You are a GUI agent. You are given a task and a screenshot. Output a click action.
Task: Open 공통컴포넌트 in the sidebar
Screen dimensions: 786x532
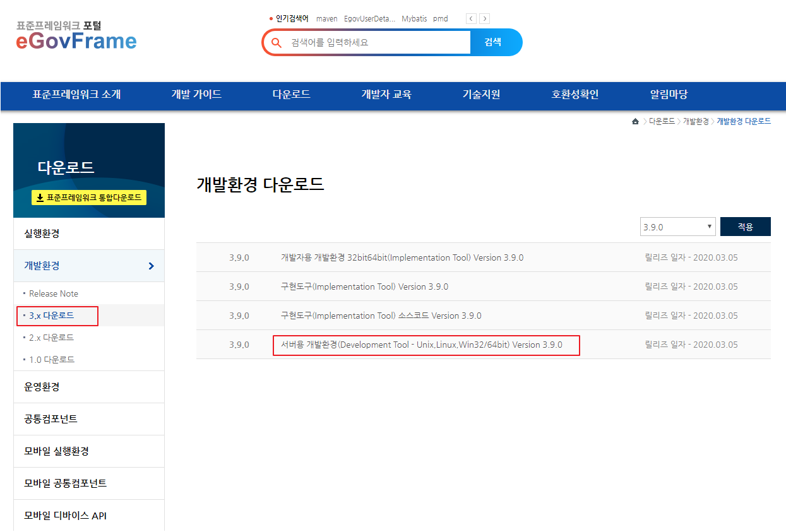click(51, 419)
